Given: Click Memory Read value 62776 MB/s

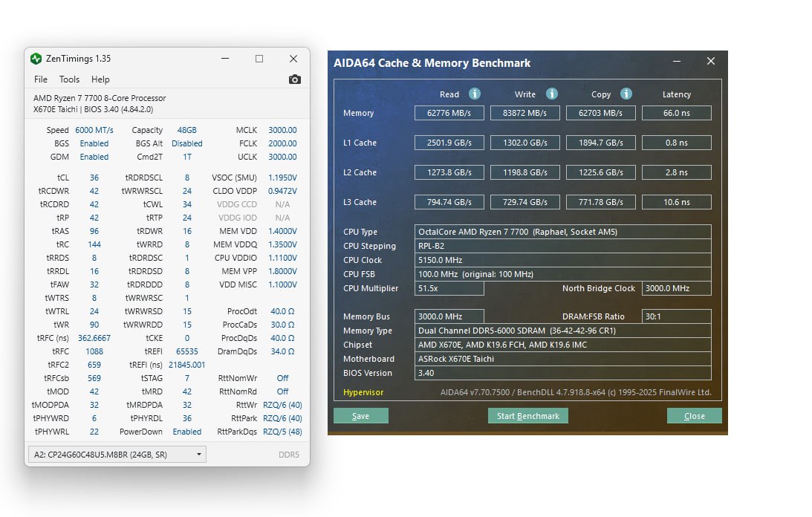Looking at the screenshot, I should [x=449, y=113].
